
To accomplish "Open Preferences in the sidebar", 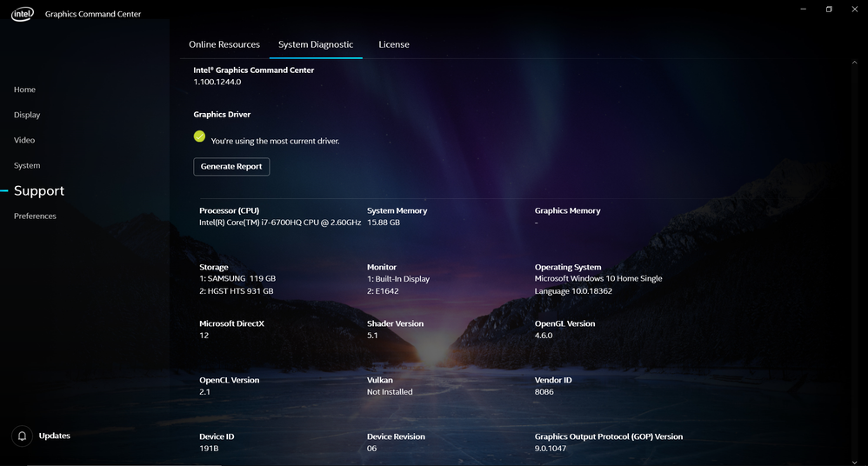I will (x=35, y=216).
